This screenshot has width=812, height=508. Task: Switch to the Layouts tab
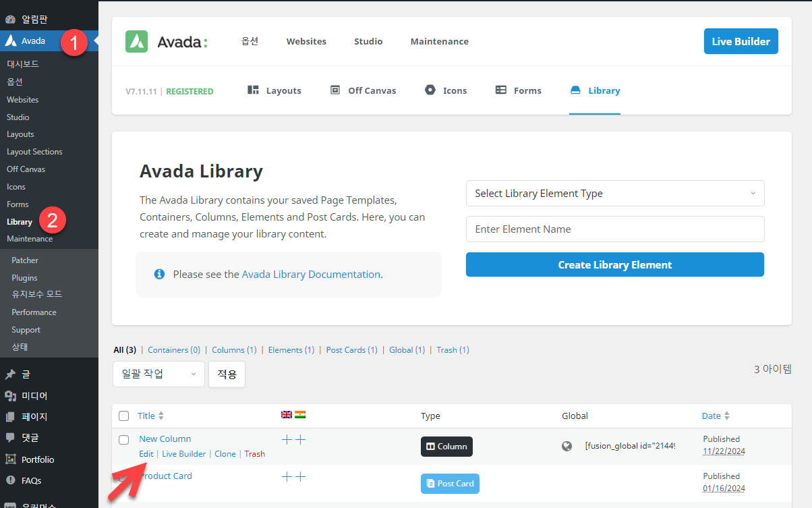274,90
